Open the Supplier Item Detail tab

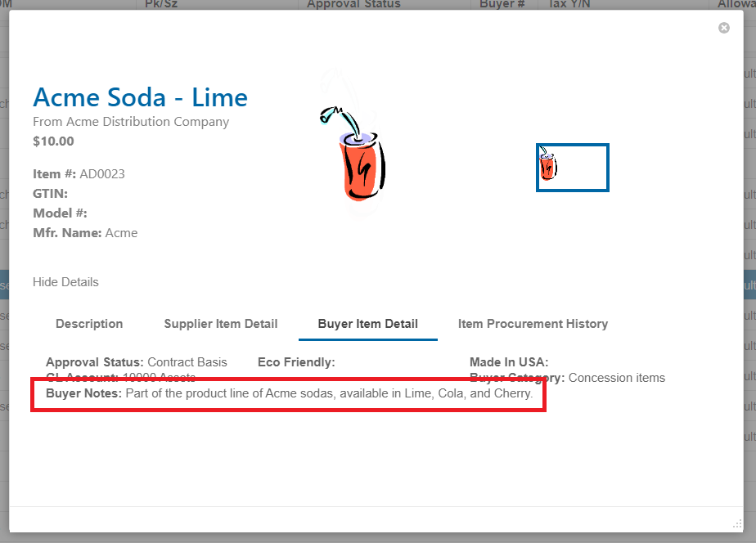[x=221, y=323]
